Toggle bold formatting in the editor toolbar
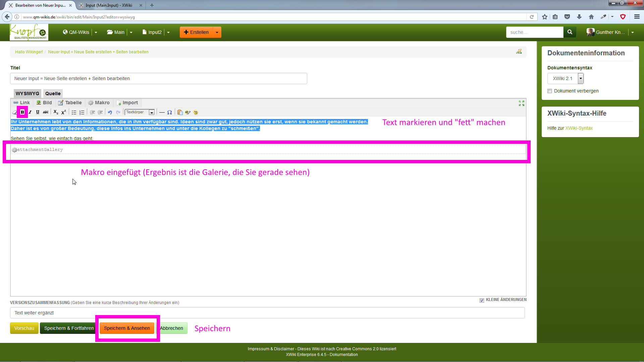The width and height of the screenshot is (644, 362). pyautogui.click(x=22, y=112)
